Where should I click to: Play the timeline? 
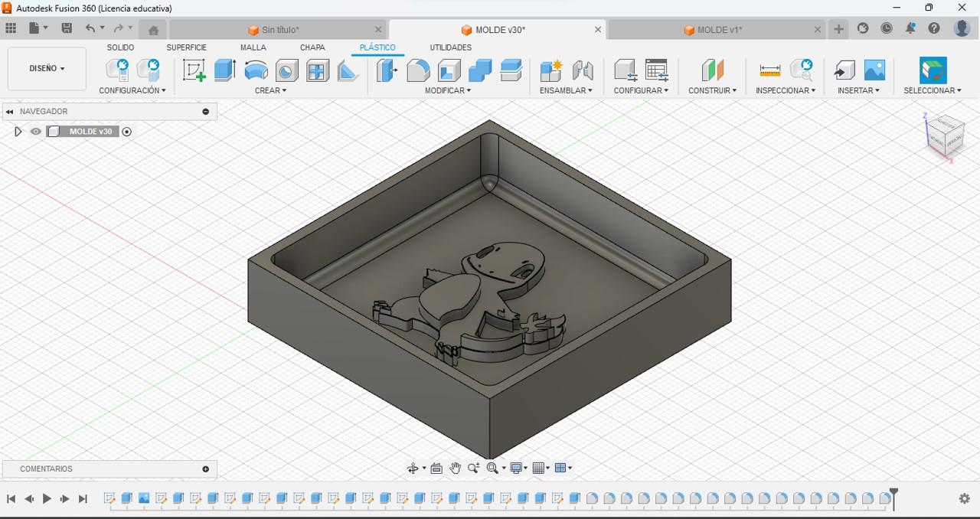[47, 498]
